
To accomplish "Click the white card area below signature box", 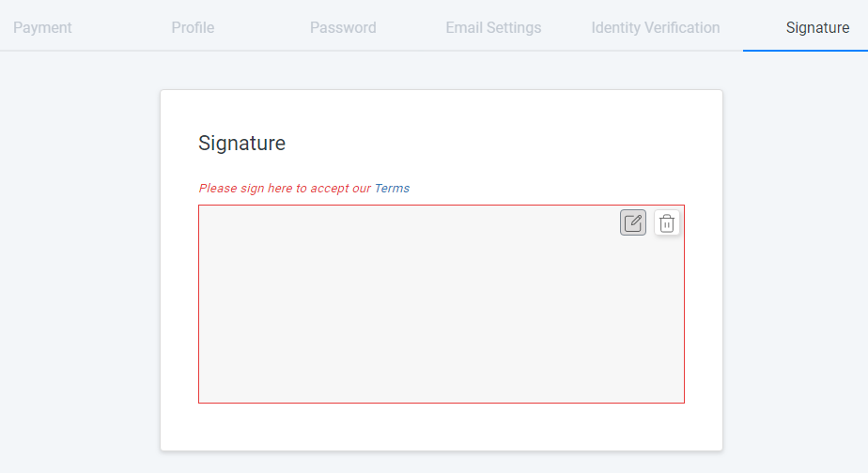I will [x=442, y=427].
